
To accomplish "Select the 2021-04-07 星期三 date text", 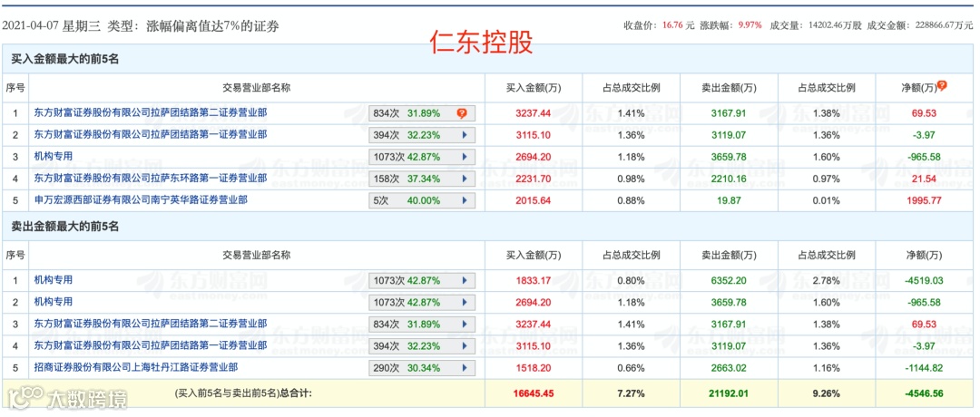I will click(x=49, y=25).
